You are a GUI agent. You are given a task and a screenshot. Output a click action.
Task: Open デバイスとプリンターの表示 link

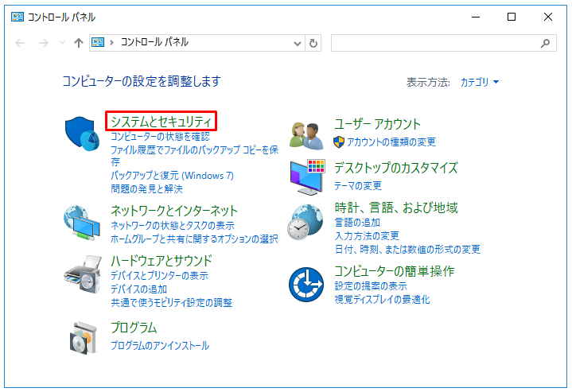tap(159, 275)
